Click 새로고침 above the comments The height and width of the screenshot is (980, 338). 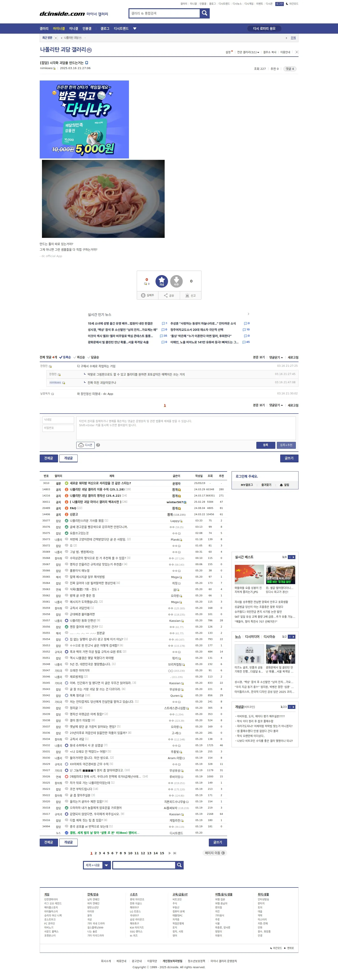[293, 357]
